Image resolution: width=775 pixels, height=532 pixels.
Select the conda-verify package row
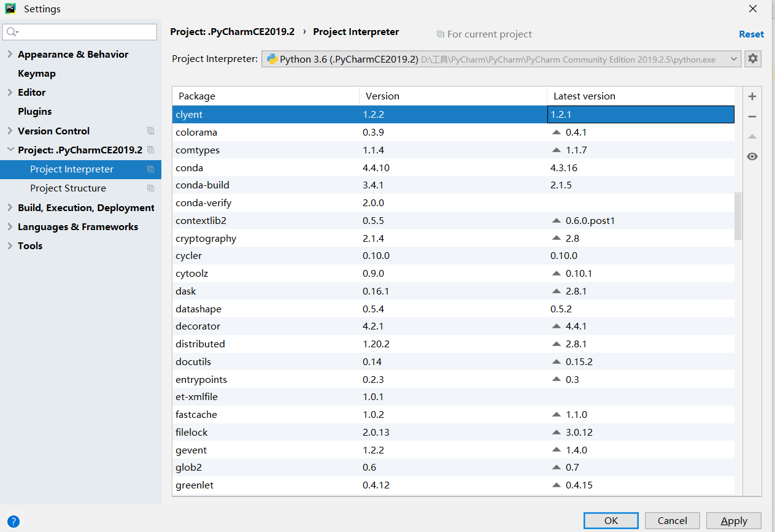pyautogui.click(x=453, y=203)
